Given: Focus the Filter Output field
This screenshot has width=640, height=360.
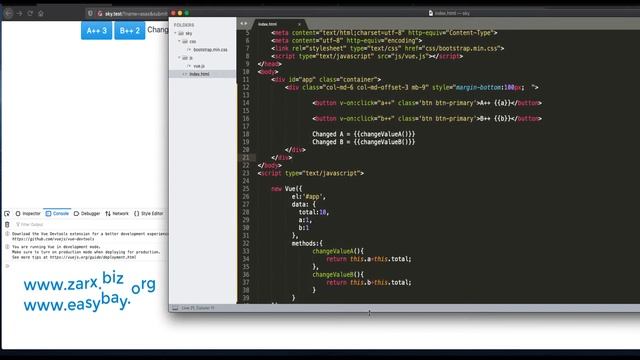Looking at the screenshot, I should point(90,224).
